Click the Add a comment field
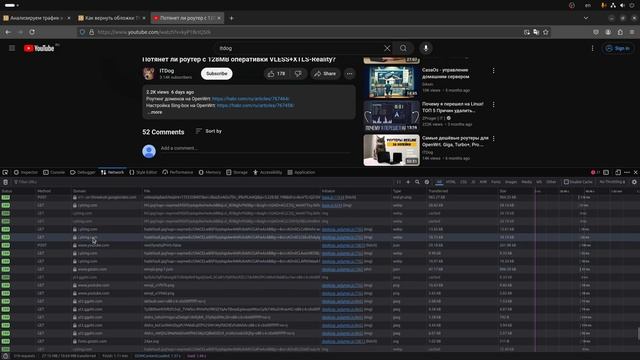This screenshot has height=360, width=640. point(255,148)
